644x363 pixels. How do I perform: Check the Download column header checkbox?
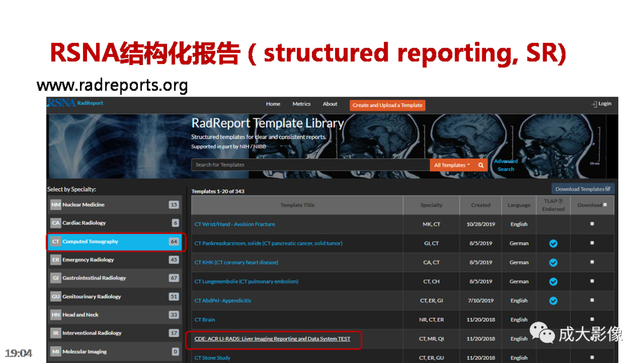pyautogui.click(x=606, y=205)
